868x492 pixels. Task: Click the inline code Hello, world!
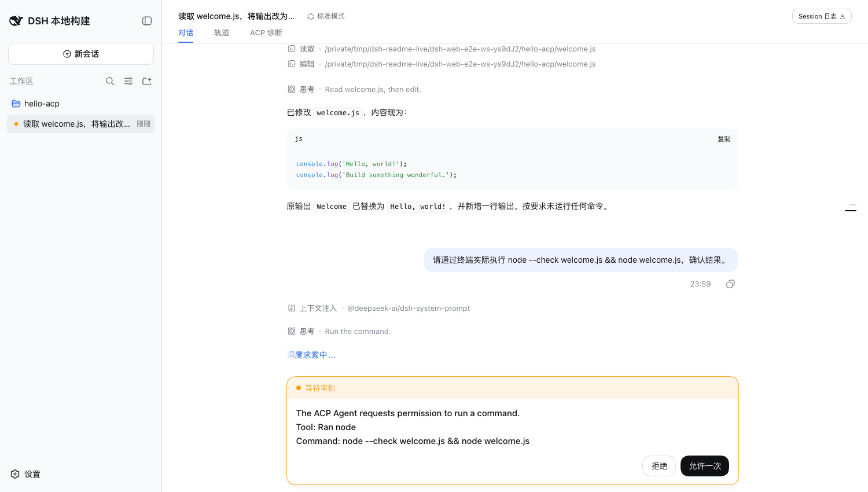pyautogui.click(x=418, y=207)
